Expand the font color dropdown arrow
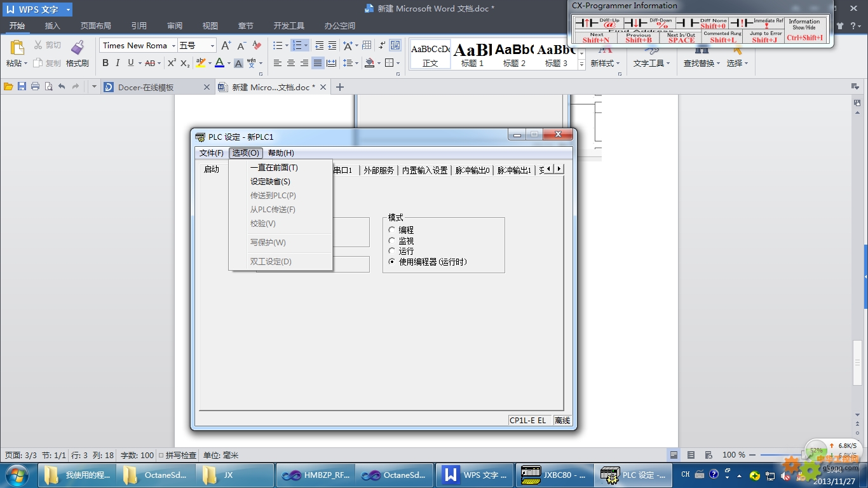Screen dimensions: 868x488 229,63
